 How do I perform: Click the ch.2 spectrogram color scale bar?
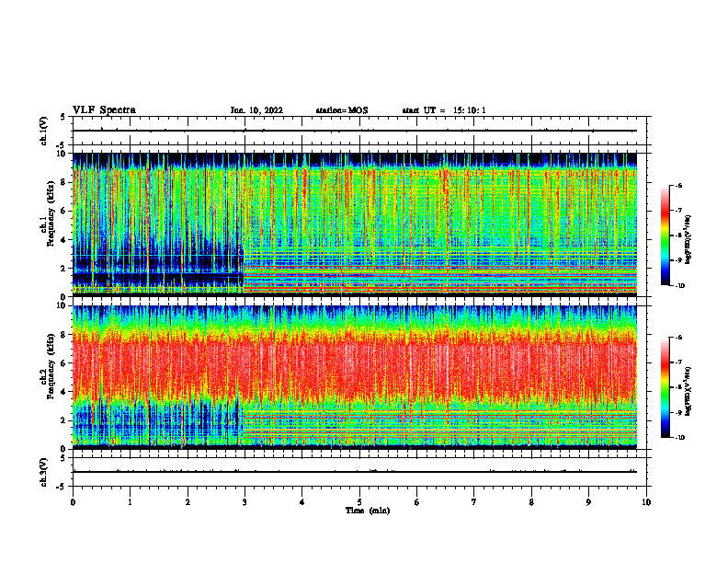coord(665,387)
